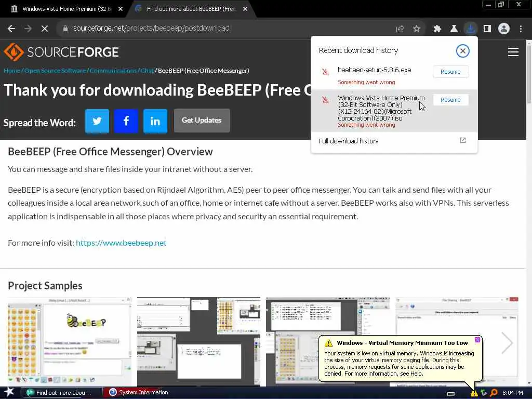Stop loading the page with the X button
This screenshot has height=399, width=532.
(45, 29)
